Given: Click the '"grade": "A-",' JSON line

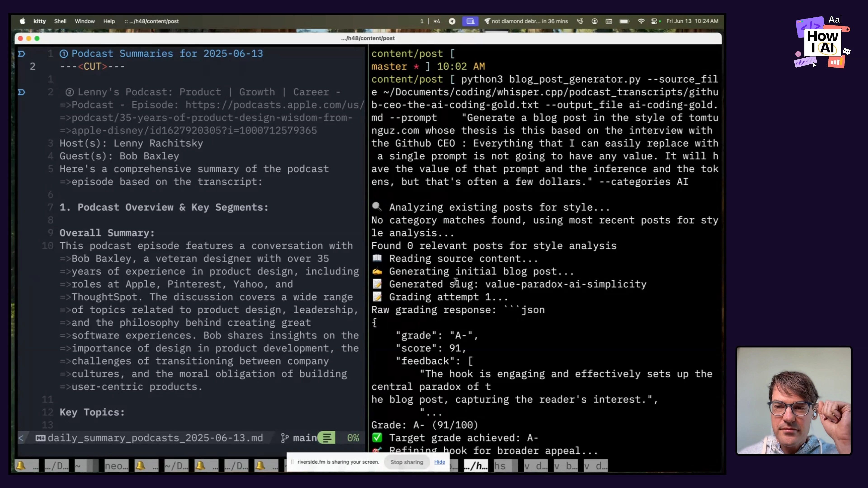Looking at the screenshot, I should pyautogui.click(x=437, y=335).
